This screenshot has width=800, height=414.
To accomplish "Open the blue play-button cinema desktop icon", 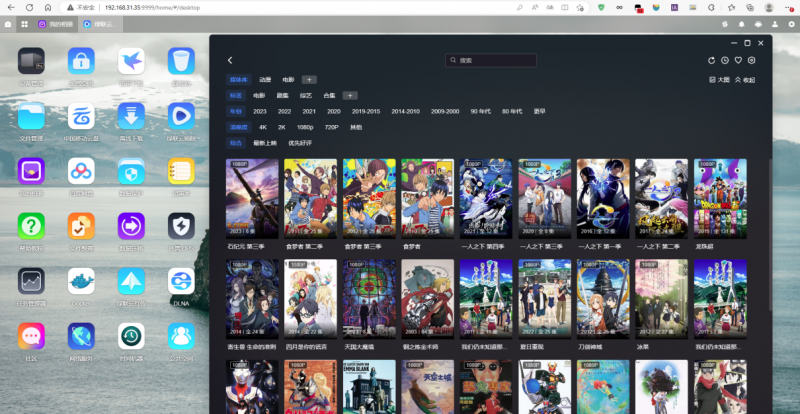I will [181, 116].
